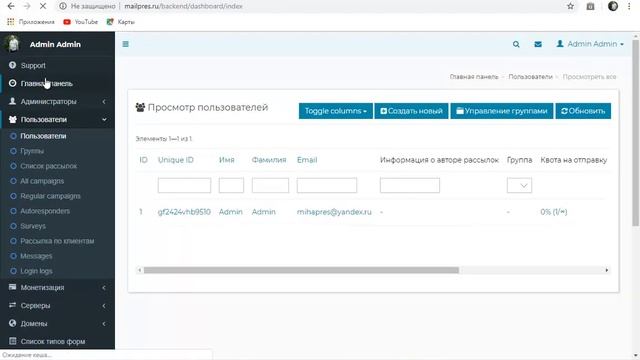Go to Главная панель in sidebar

46,83
